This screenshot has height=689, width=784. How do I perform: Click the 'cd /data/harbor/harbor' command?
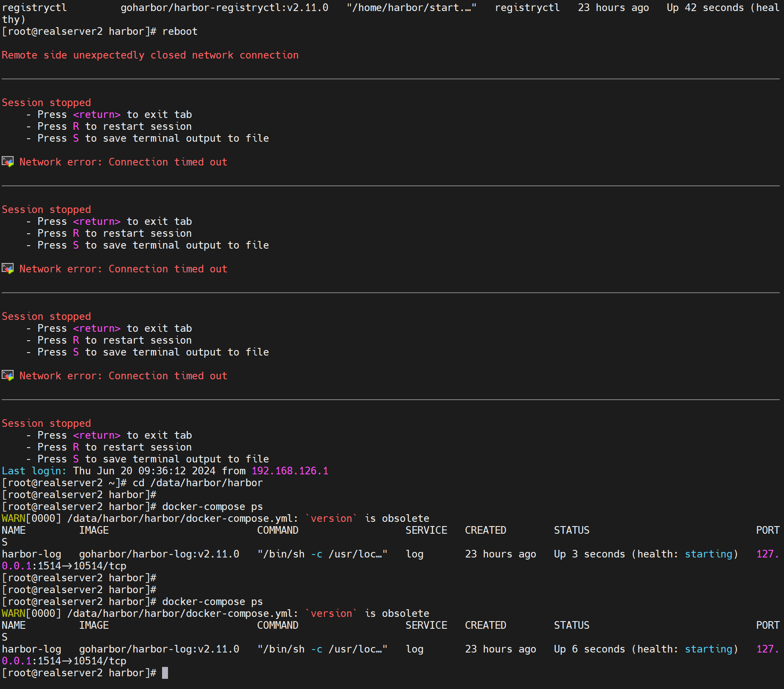pos(198,483)
